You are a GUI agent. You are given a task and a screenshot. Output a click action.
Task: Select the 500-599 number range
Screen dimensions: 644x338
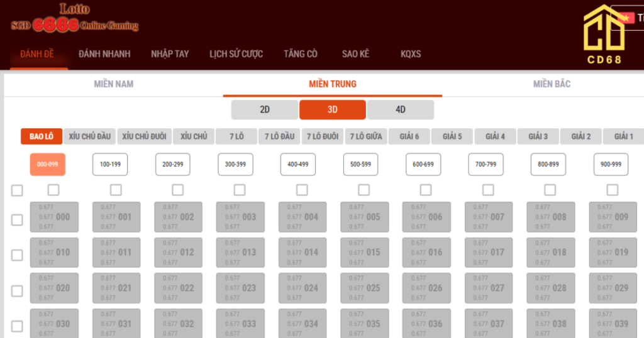361,165
